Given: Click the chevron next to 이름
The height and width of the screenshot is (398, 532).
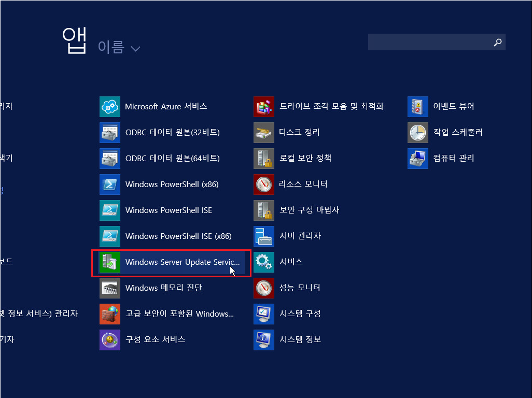Looking at the screenshot, I should point(135,49).
